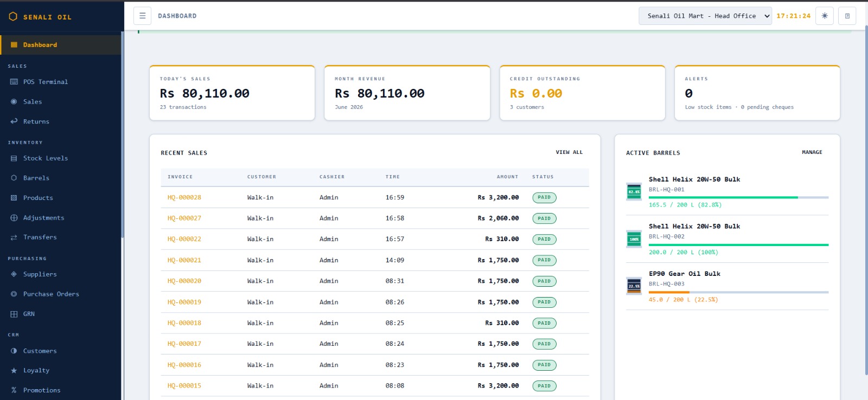Click the Returns arrow icon
Image resolution: width=868 pixels, height=400 pixels.
(x=14, y=121)
